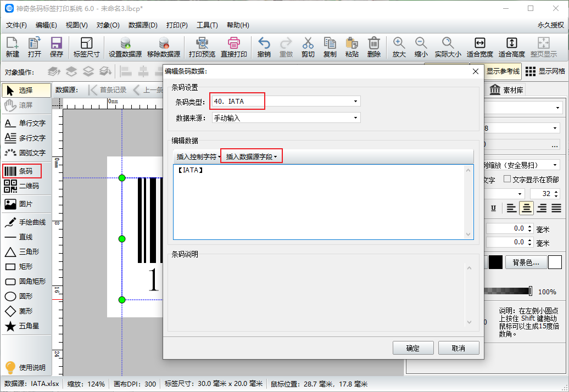The height and width of the screenshot is (392, 569).
Task: Paste using the 粘贴 icon
Action: tap(352, 47)
